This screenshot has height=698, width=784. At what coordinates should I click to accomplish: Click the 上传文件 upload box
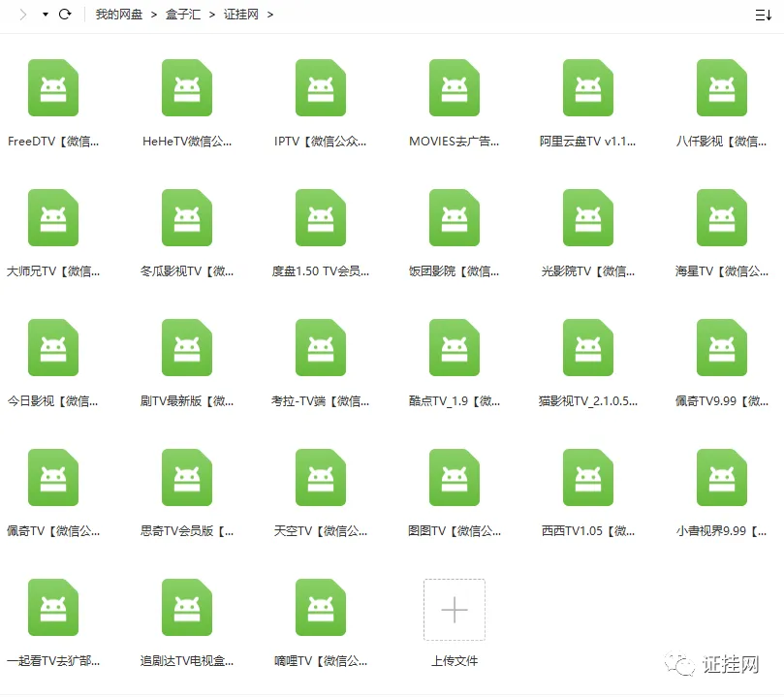pos(455,610)
